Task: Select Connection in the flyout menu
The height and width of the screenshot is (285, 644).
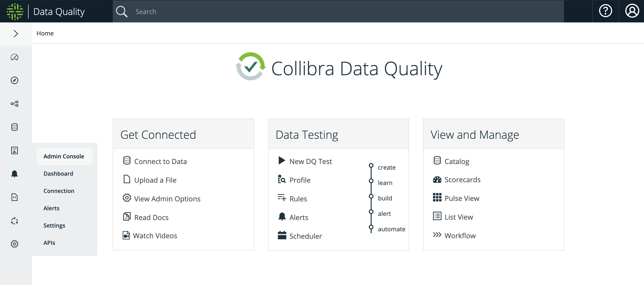Action: 59,191
